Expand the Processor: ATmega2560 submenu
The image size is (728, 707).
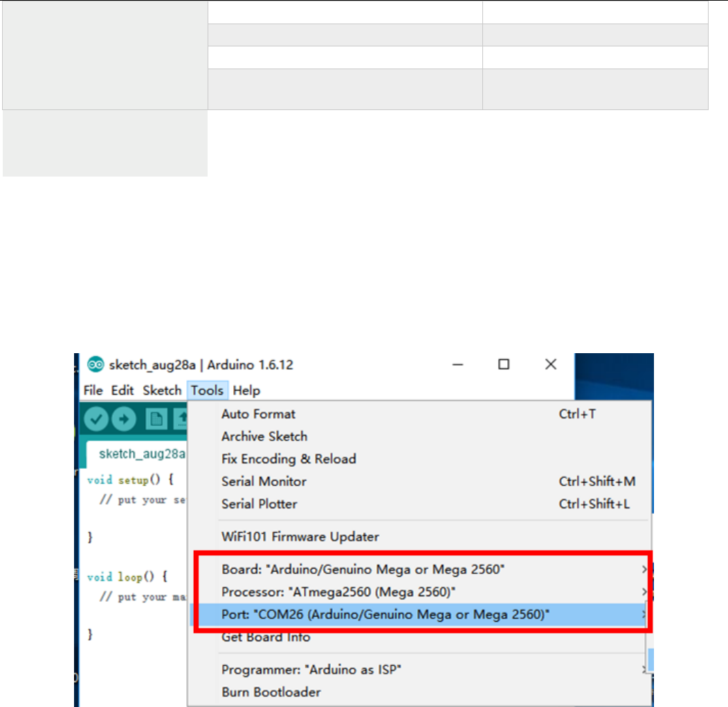pos(419,592)
